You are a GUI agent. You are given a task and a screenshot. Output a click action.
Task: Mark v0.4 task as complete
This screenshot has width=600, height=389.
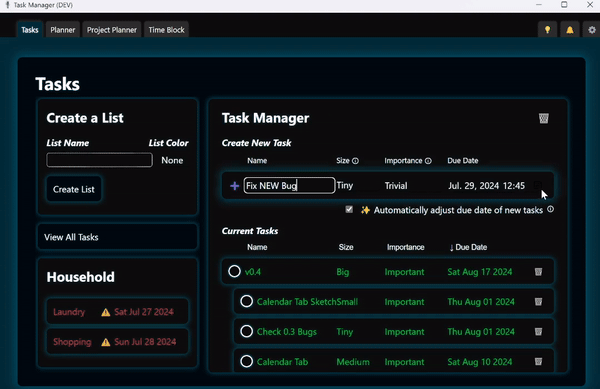[234, 272]
